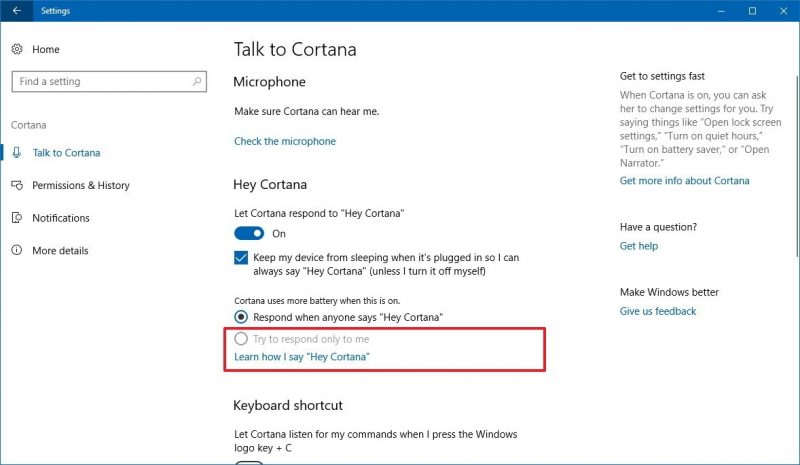Uncheck Keep my device from sleeping
Image resolution: width=800 pixels, height=465 pixels.
point(241,257)
